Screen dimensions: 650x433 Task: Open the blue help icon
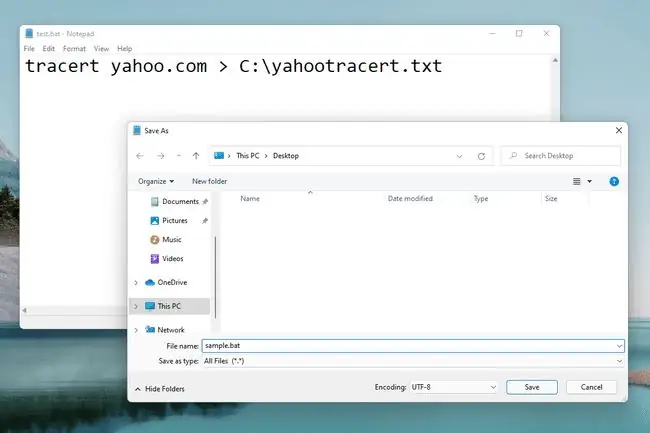(614, 181)
